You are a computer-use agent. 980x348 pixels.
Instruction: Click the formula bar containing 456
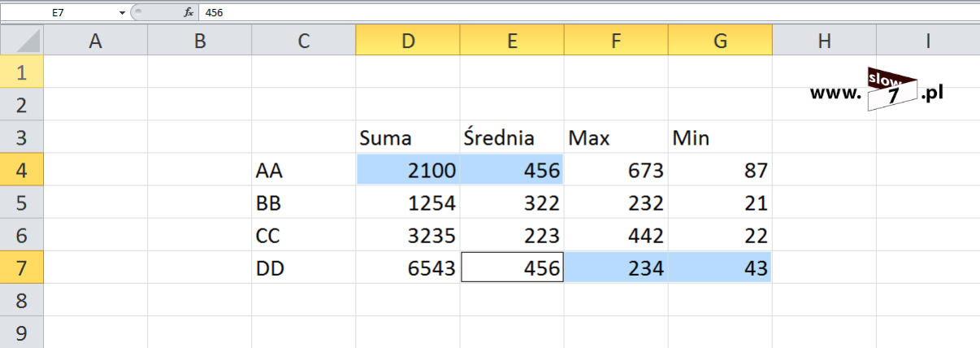click(569, 13)
